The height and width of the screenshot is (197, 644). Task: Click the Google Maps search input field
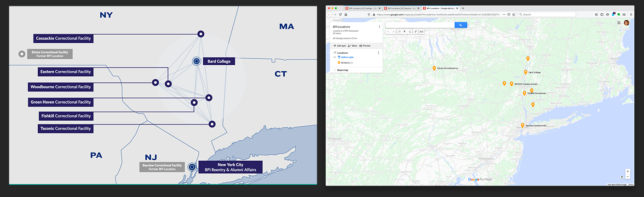[x=420, y=25]
